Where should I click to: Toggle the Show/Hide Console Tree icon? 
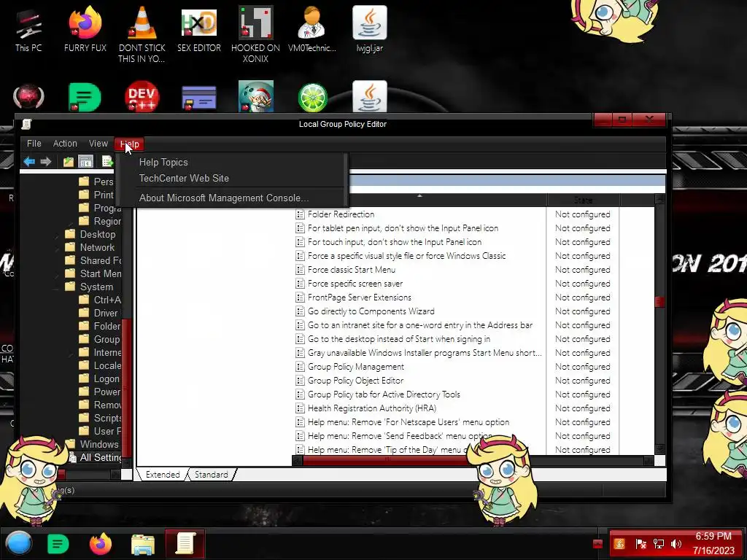pyautogui.click(x=86, y=162)
